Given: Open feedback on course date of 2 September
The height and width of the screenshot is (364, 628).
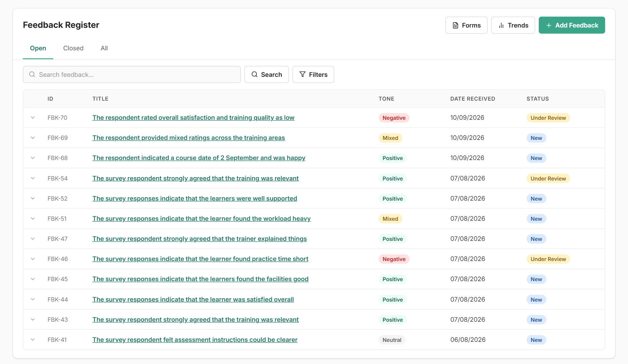Looking at the screenshot, I should pos(199,158).
